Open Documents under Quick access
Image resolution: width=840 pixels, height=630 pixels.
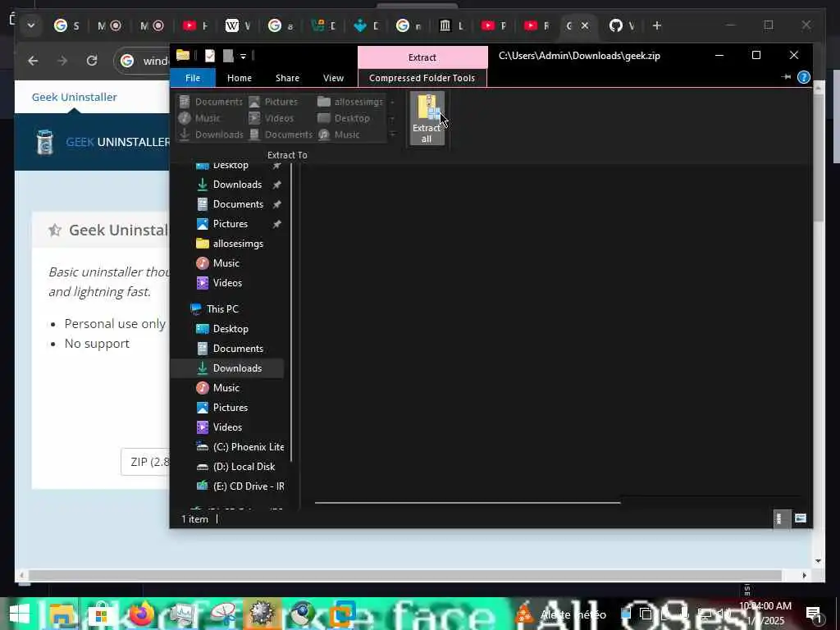click(230, 204)
